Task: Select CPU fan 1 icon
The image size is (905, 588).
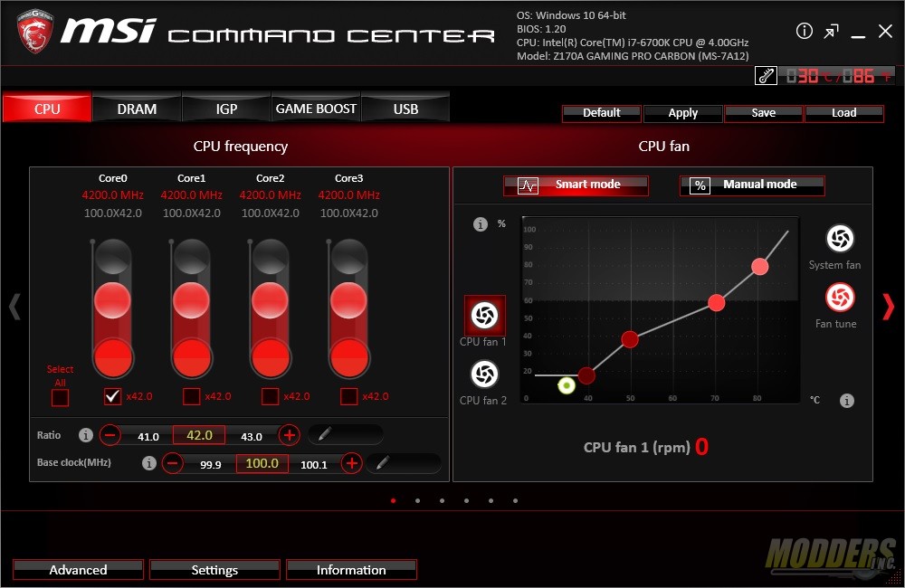Action: pyautogui.click(x=485, y=316)
